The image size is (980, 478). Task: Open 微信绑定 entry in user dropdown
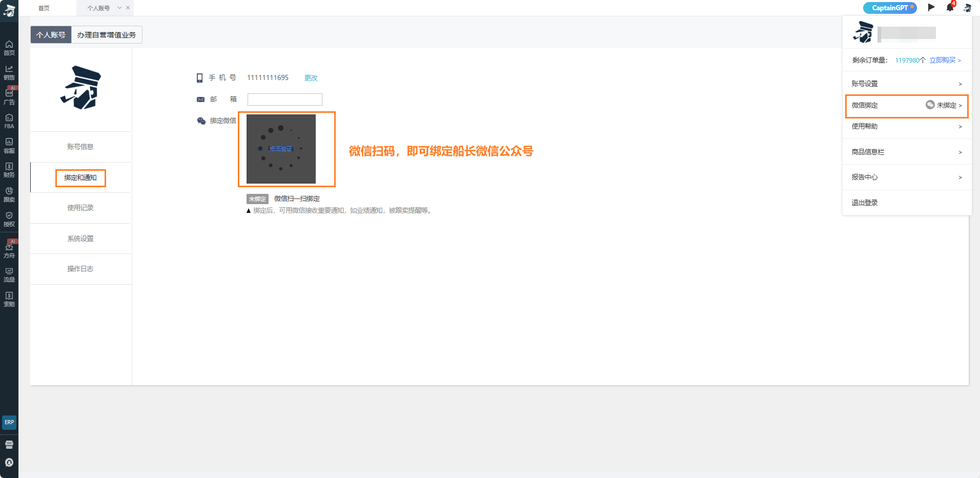[x=907, y=105]
